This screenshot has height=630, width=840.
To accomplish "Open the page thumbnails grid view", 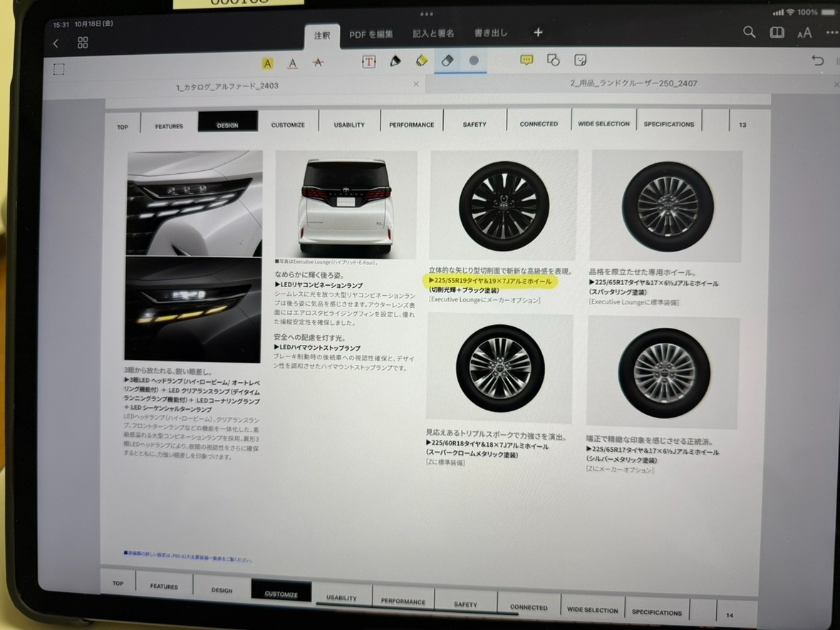I will point(83,43).
